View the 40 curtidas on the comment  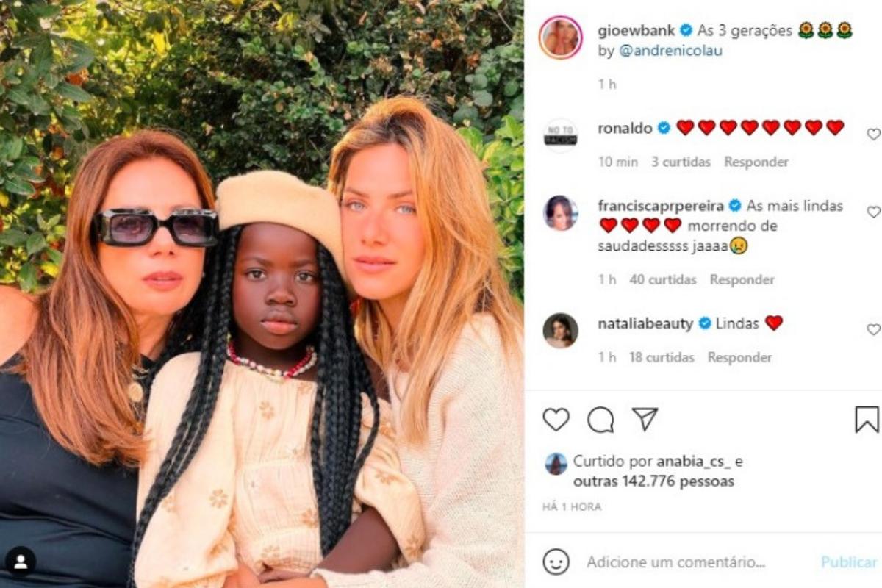tap(663, 279)
